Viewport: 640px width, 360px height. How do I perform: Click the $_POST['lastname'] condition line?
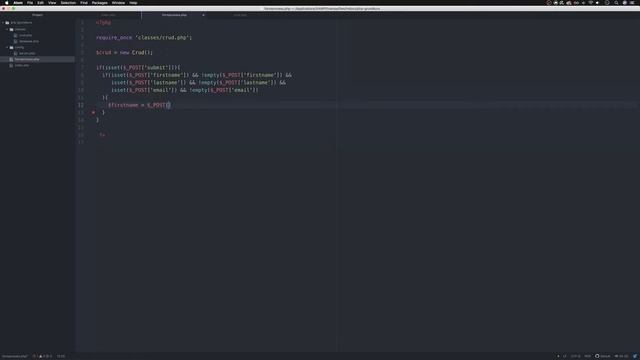point(198,82)
